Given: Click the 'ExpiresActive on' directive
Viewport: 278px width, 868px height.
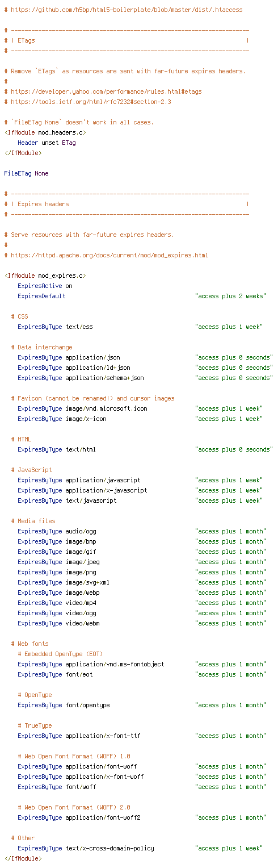Looking at the screenshot, I should tap(45, 286).
